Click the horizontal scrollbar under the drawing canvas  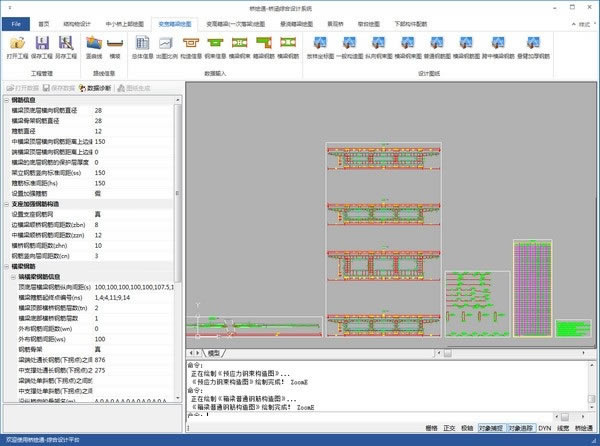point(400,352)
